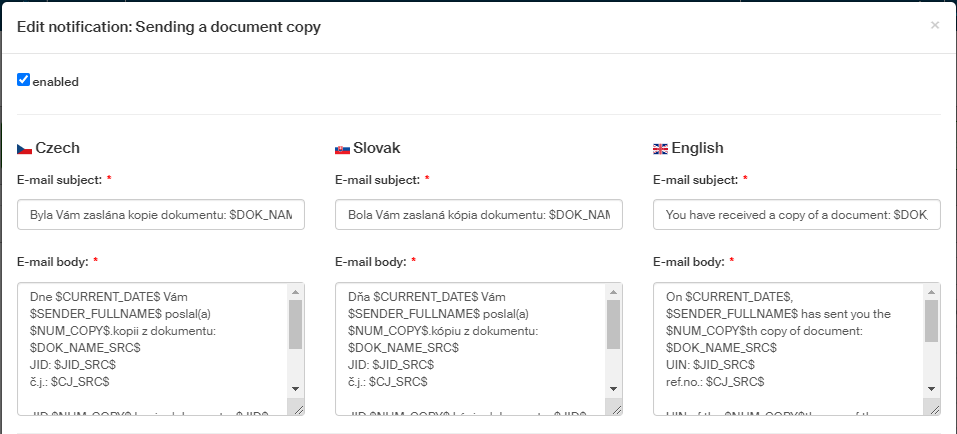957x434 pixels.
Task: Click the resize handle of Slovak body textarea
Action: click(x=613, y=408)
